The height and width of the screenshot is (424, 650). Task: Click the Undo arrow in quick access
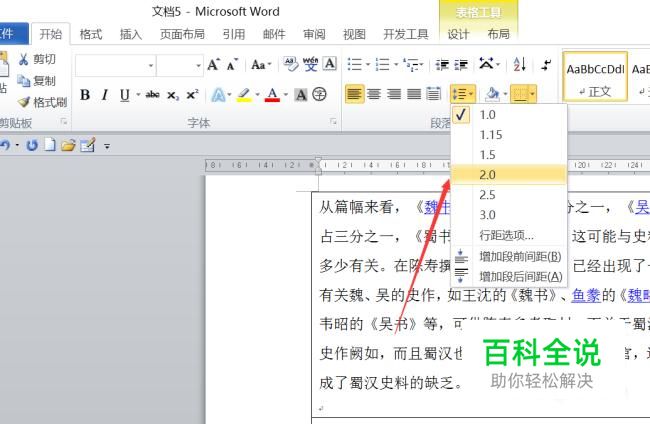click(6, 145)
